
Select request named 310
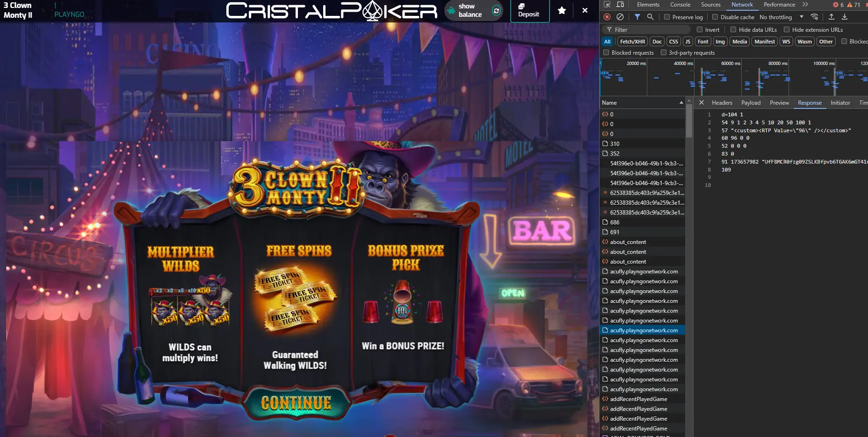[x=643, y=143]
